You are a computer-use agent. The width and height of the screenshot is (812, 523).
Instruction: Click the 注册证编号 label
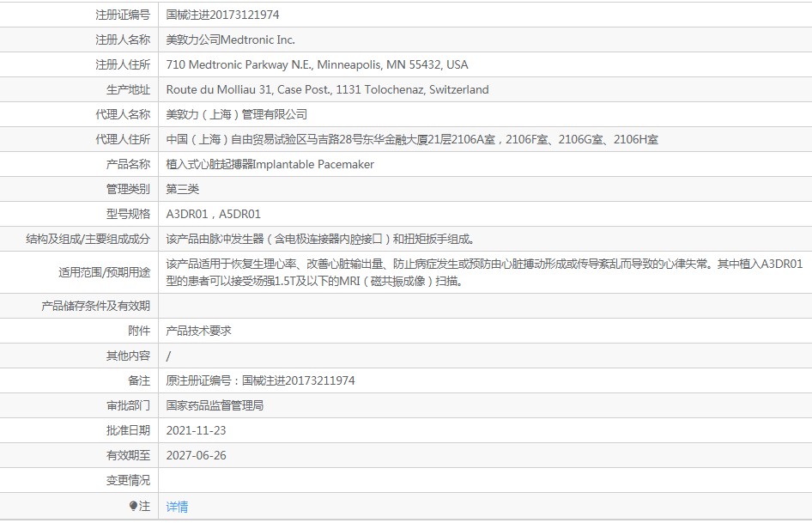coord(123,15)
